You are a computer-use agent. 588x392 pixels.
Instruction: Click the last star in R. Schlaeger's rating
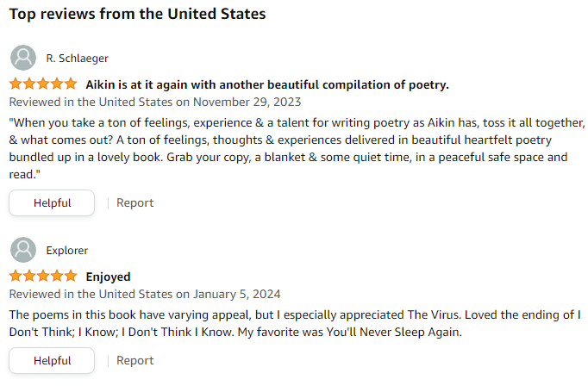pos(71,84)
